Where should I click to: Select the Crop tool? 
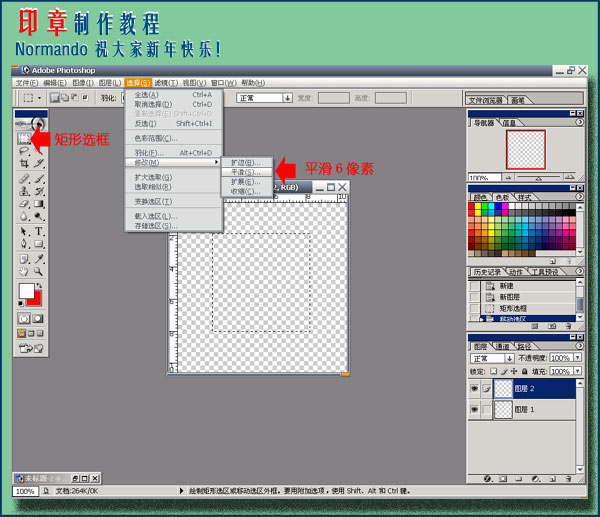point(24,163)
